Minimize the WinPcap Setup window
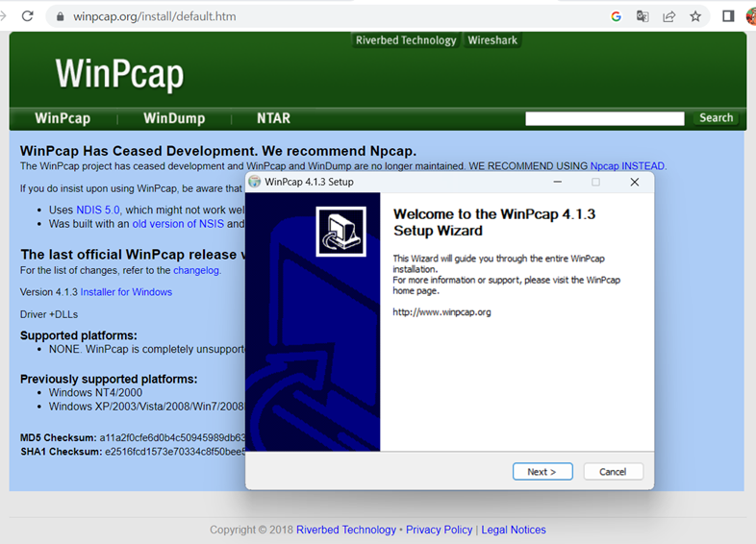The image size is (756, 544). coord(557,182)
